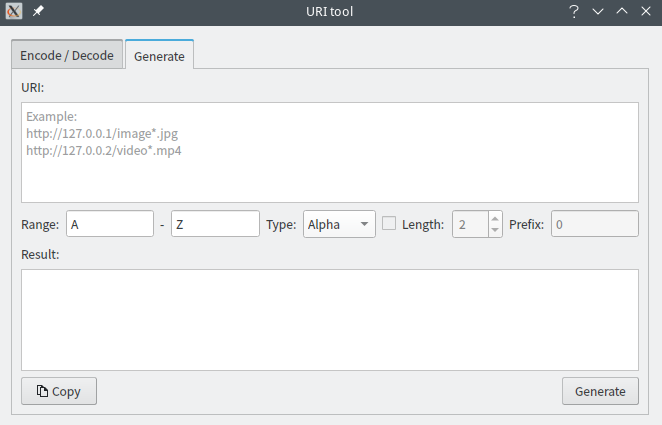Viewport: 662px width, 425px height.
Task: Switch to the Encode / Decode tab
Action: click(67, 56)
